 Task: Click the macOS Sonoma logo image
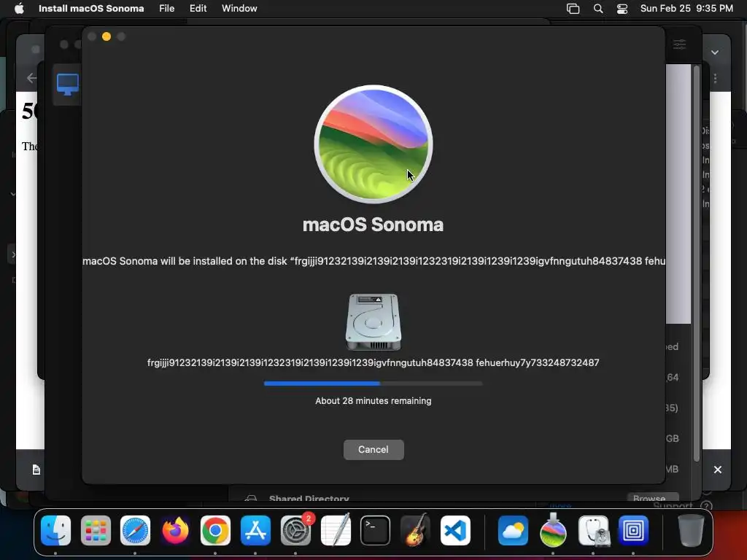(x=373, y=144)
